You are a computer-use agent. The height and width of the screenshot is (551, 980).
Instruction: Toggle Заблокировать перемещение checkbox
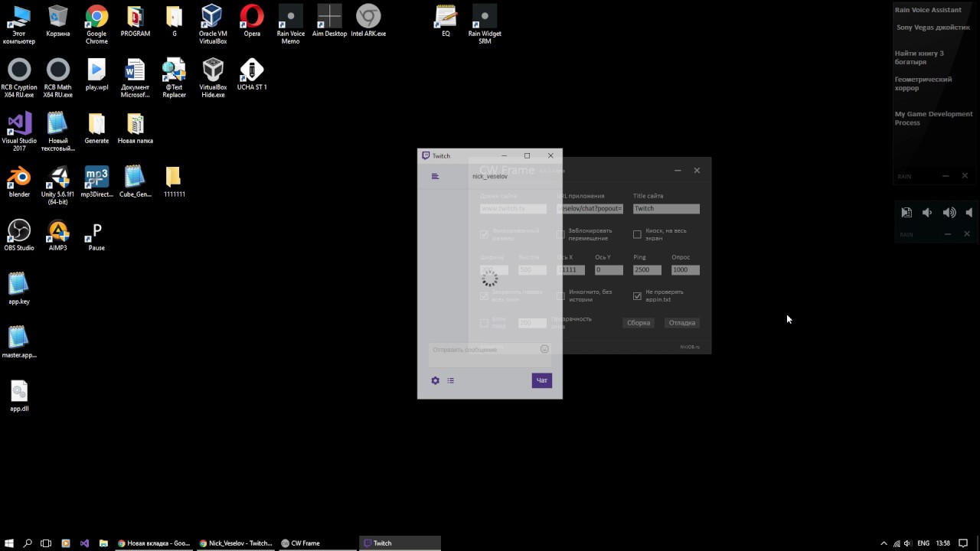tap(560, 234)
